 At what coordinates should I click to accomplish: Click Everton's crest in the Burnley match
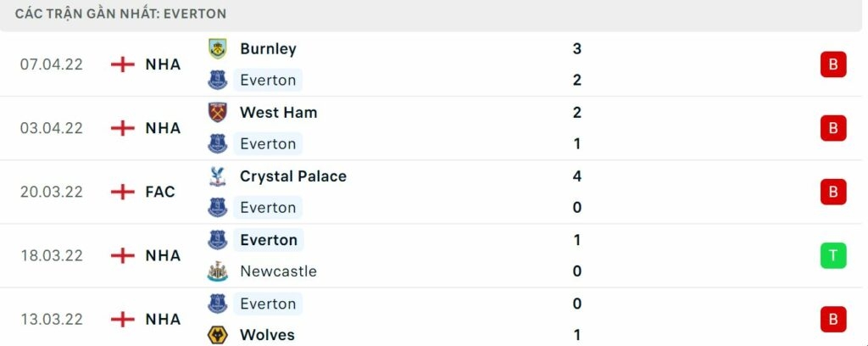[x=218, y=80]
